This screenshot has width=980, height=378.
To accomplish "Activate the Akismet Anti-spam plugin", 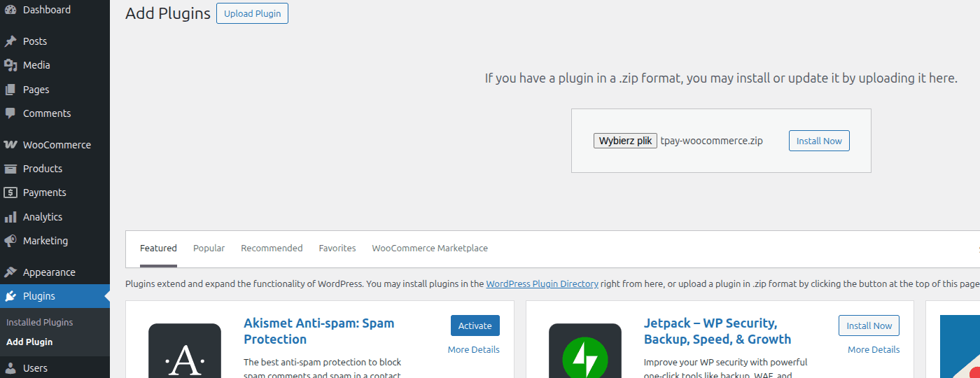I will (x=475, y=325).
